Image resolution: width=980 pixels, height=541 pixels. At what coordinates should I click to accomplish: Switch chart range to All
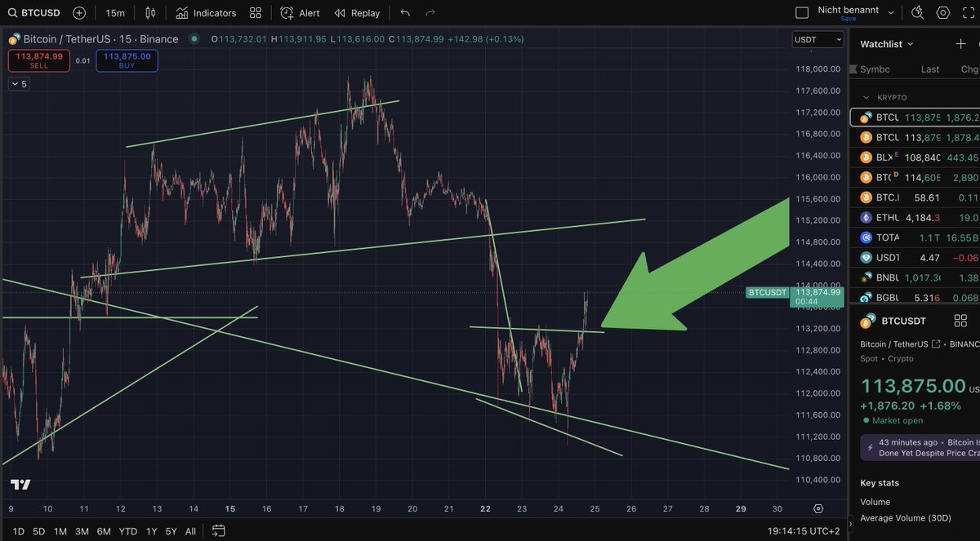click(190, 531)
